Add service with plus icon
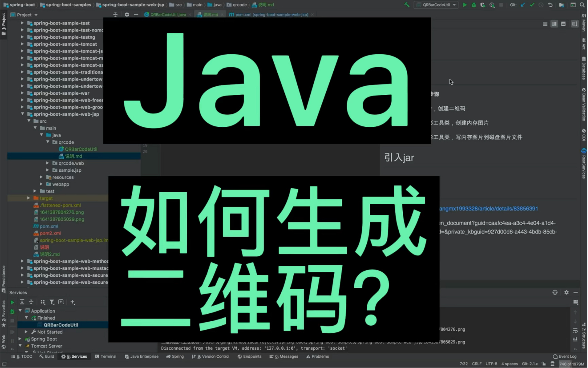The width and height of the screenshot is (588, 368). (73, 302)
